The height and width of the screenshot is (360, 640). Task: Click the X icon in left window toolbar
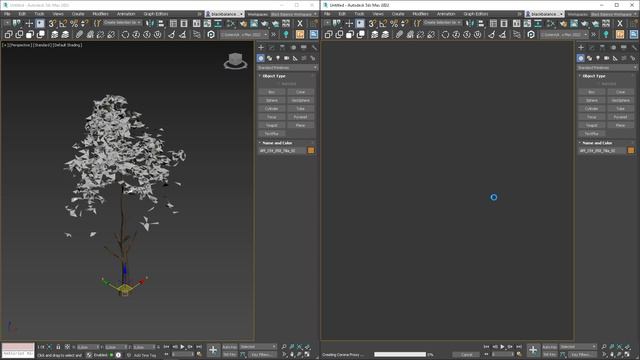pyautogui.click(x=300, y=24)
